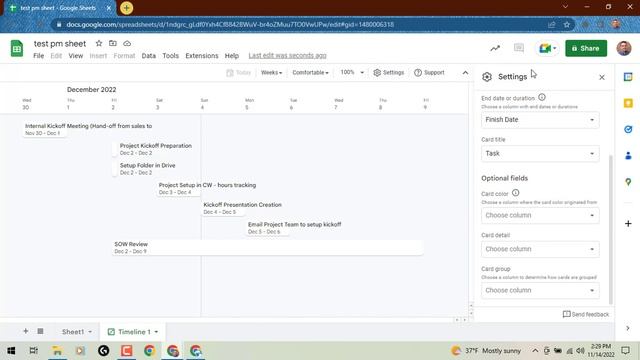Viewport: 640px width, 360px height.
Task: Check cloud document status icon
Action: click(127, 43)
